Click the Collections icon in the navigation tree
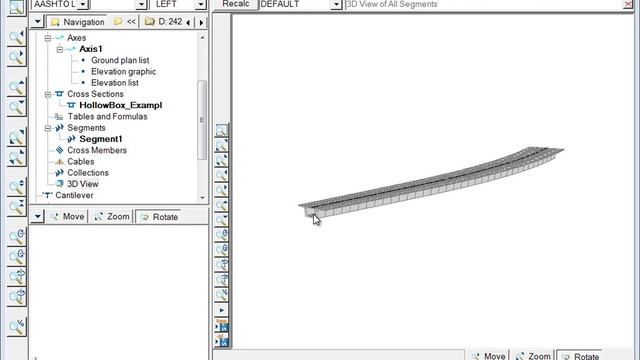Viewport: 640px width, 360px height. point(60,173)
